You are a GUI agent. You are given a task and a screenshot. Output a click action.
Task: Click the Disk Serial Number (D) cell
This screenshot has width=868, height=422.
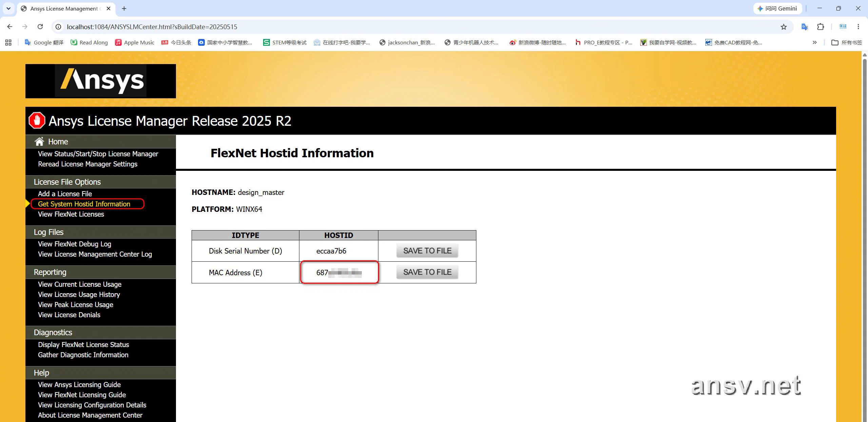pyautogui.click(x=245, y=251)
